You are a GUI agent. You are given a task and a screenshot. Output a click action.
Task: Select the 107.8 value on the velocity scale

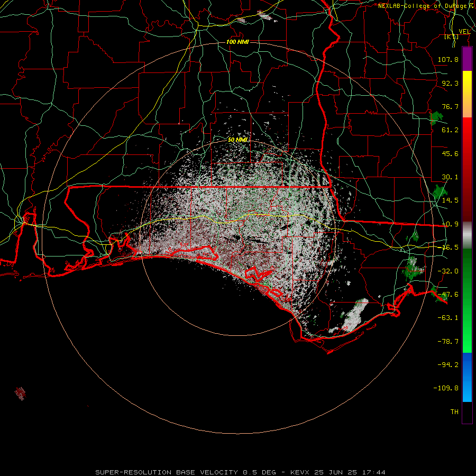448,59
